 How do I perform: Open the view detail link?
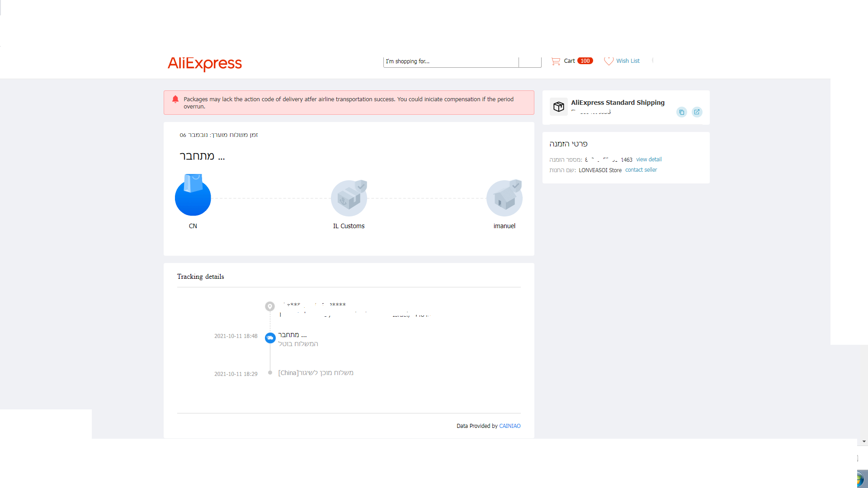pos(649,160)
